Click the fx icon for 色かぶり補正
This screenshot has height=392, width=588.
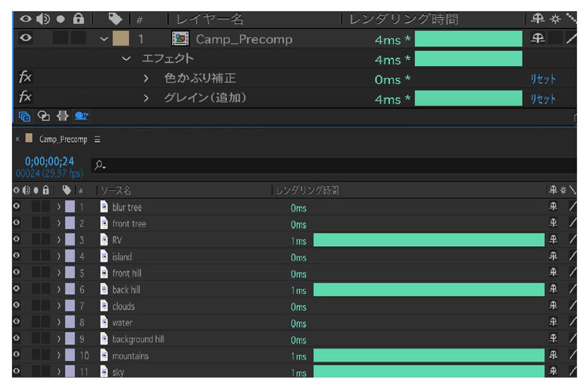[x=25, y=78]
